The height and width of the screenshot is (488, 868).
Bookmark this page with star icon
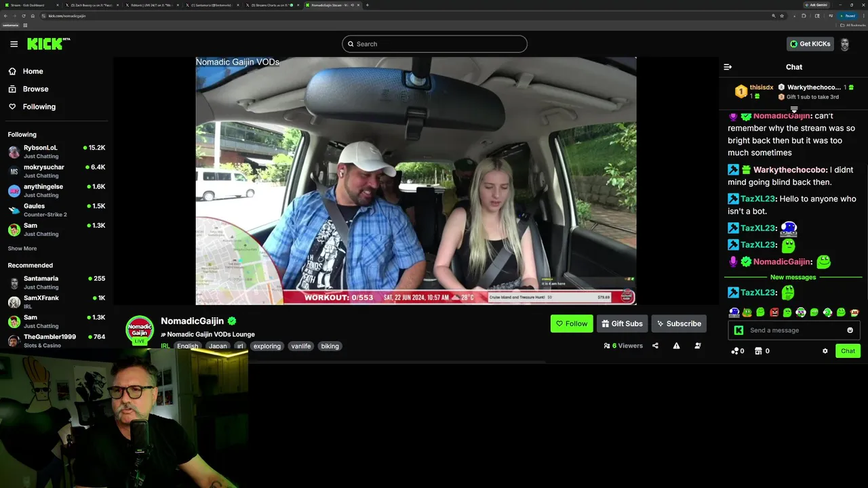pyautogui.click(x=782, y=16)
